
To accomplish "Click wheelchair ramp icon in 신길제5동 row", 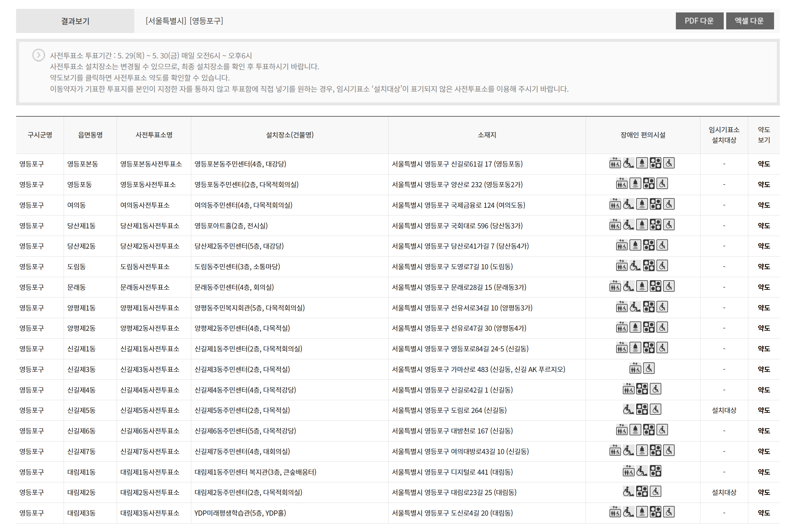I will [x=628, y=410].
